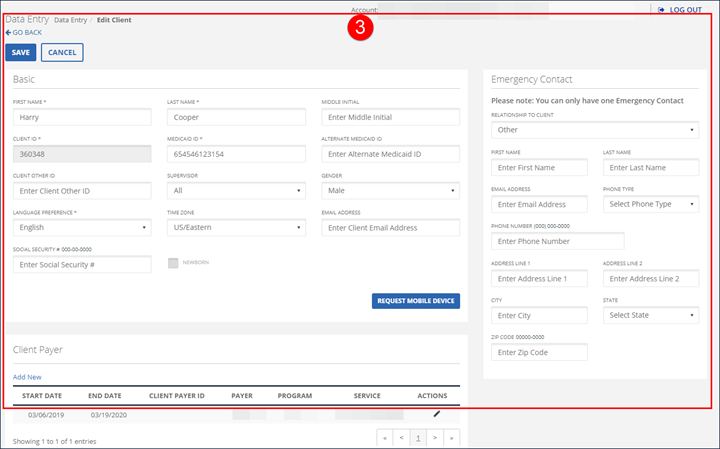Image resolution: width=720 pixels, height=449 pixels.
Task: Open the Language Preference dropdown
Action: tap(82, 227)
